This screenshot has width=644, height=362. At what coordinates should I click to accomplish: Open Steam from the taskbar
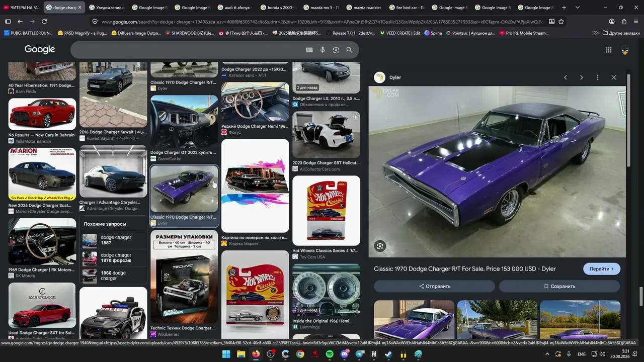(x=388, y=354)
